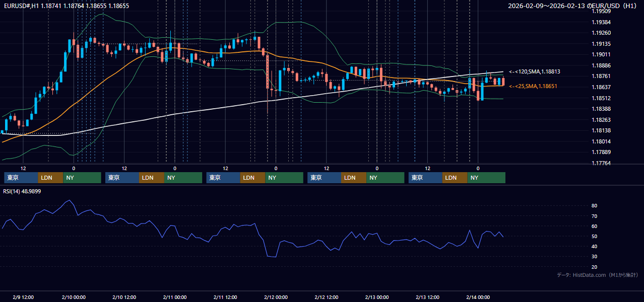The height and width of the screenshot is (302, 644).
Task: Click the 1.18886 price axis label
Action: click(601, 65)
